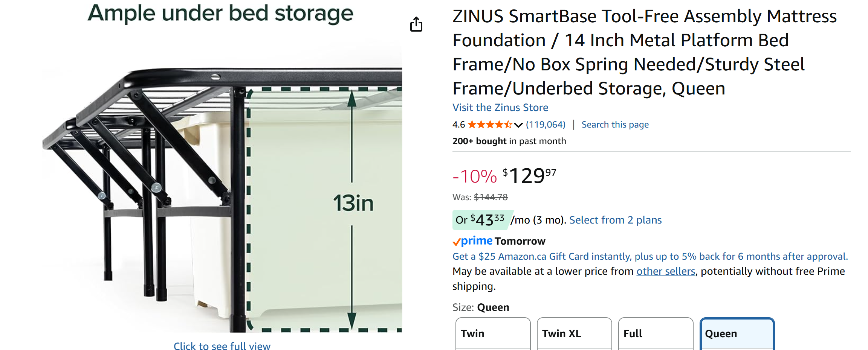Click the share icon beside product image
Screen dimensions: 868x350
tap(416, 24)
